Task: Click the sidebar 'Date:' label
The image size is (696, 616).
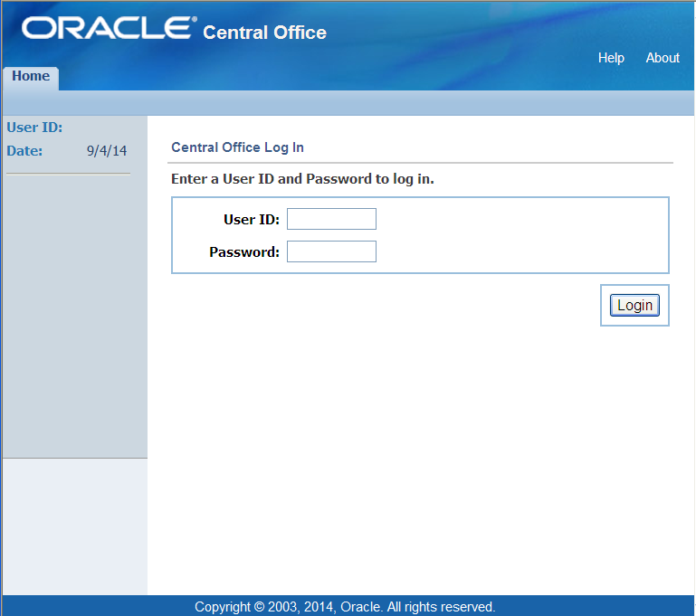Action: [x=24, y=151]
